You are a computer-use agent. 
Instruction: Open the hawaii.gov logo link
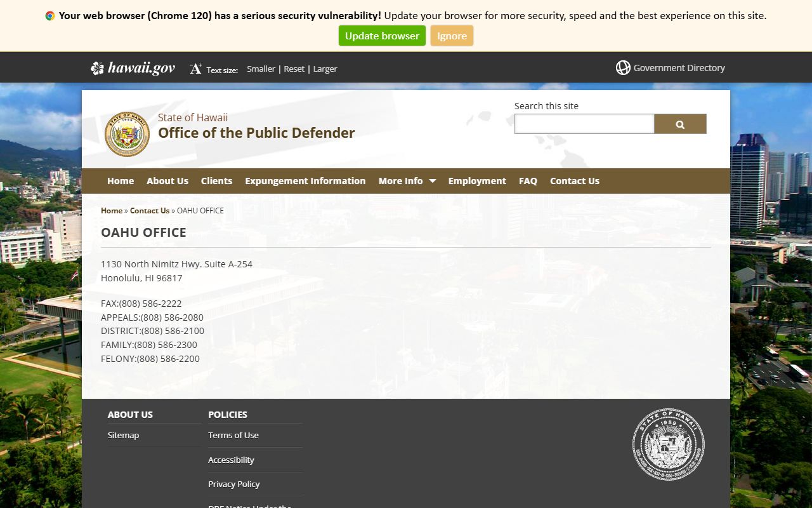[133, 68]
